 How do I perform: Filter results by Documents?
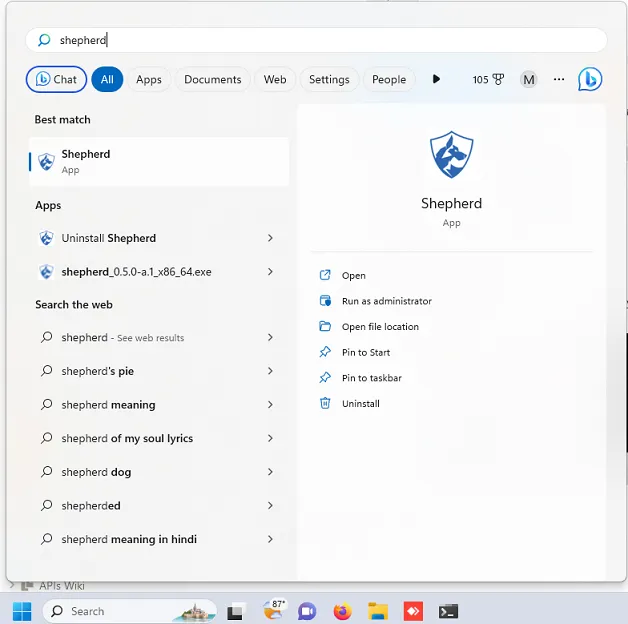213,79
